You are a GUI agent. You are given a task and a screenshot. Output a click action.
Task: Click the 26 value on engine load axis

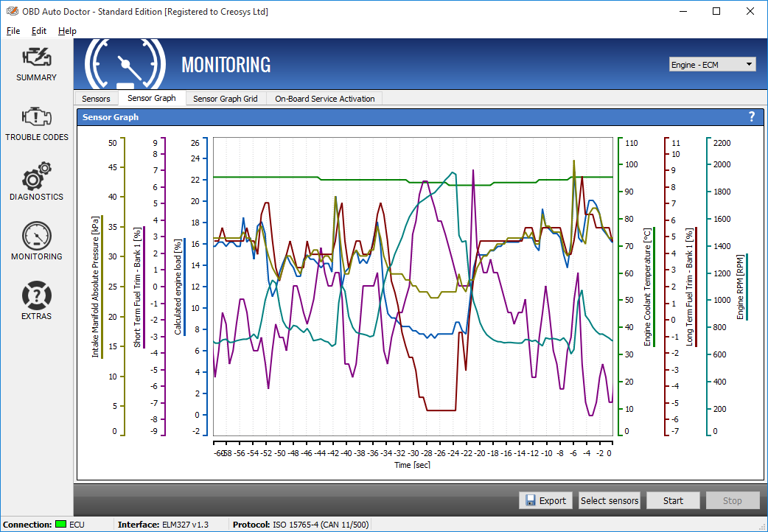195,143
